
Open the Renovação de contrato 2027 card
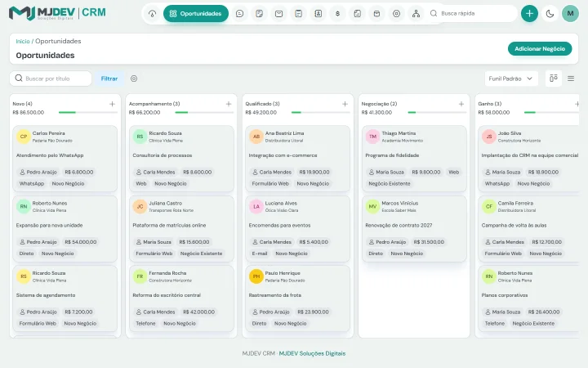coord(414,229)
